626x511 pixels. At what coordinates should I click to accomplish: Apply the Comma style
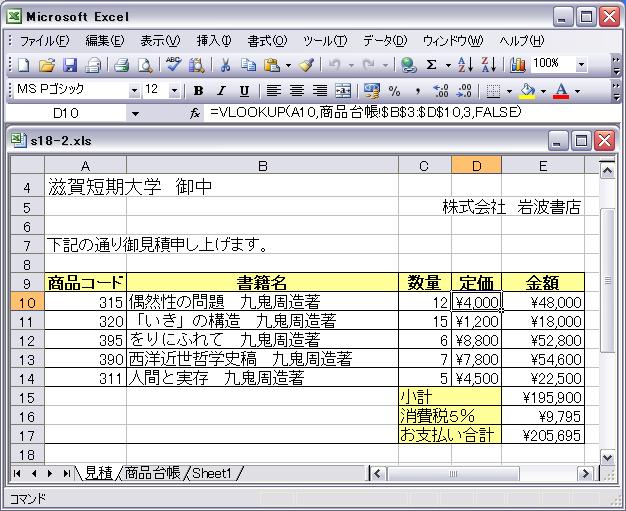(x=418, y=91)
